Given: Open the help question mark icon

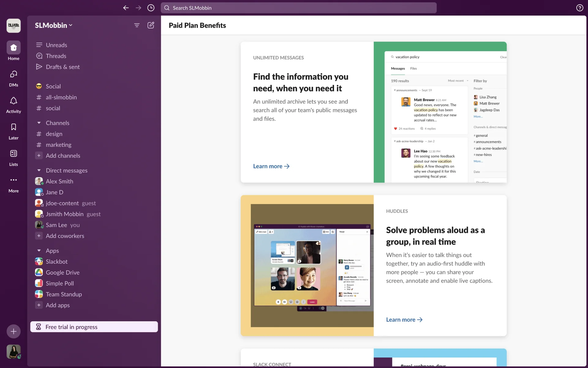Looking at the screenshot, I should click(579, 8).
